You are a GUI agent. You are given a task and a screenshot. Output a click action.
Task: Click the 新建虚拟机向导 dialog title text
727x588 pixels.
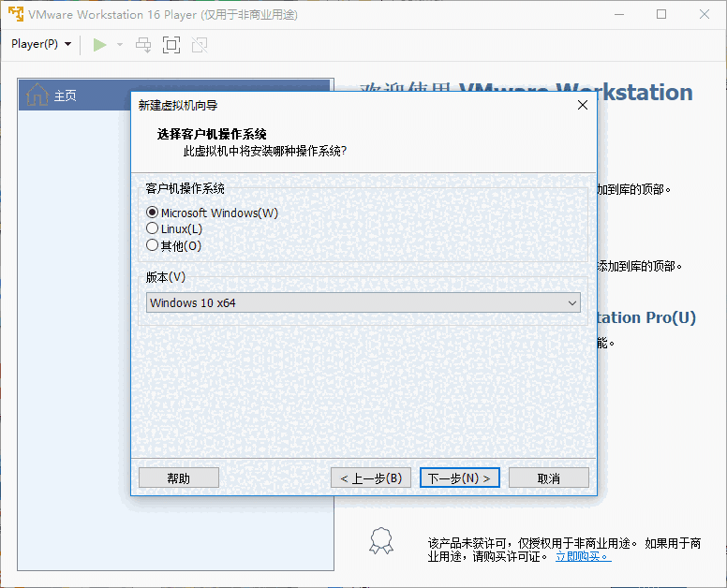(178, 106)
